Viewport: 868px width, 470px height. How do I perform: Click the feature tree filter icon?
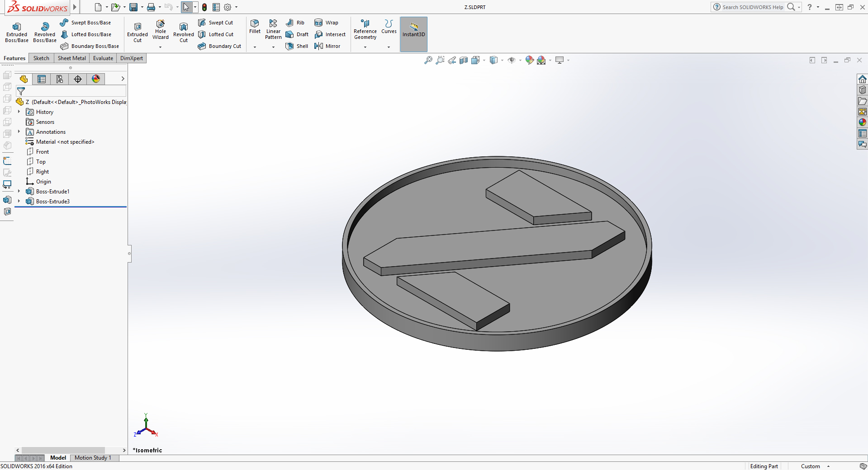click(x=21, y=91)
